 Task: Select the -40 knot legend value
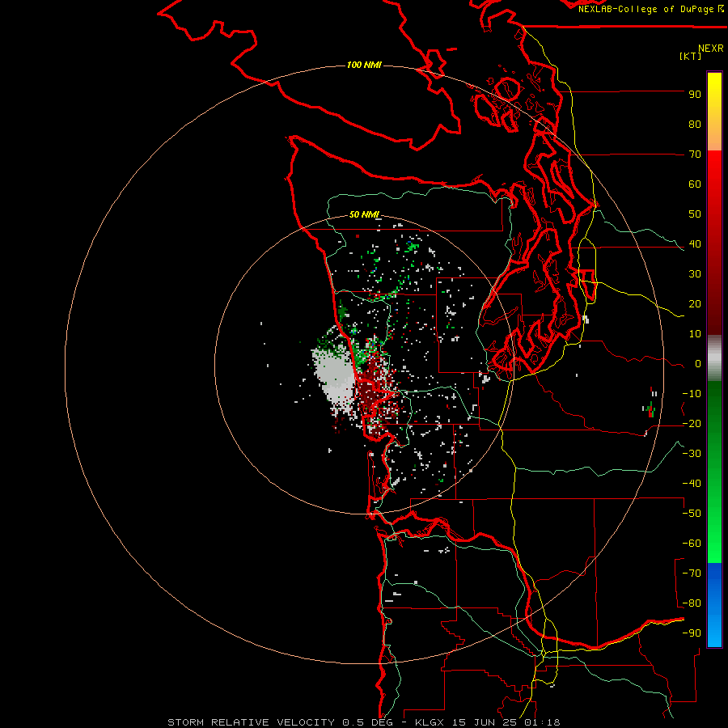(692, 484)
